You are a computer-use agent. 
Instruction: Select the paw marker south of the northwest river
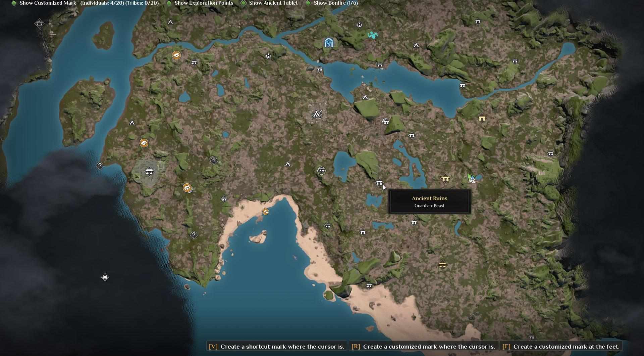[x=268, y=56]
